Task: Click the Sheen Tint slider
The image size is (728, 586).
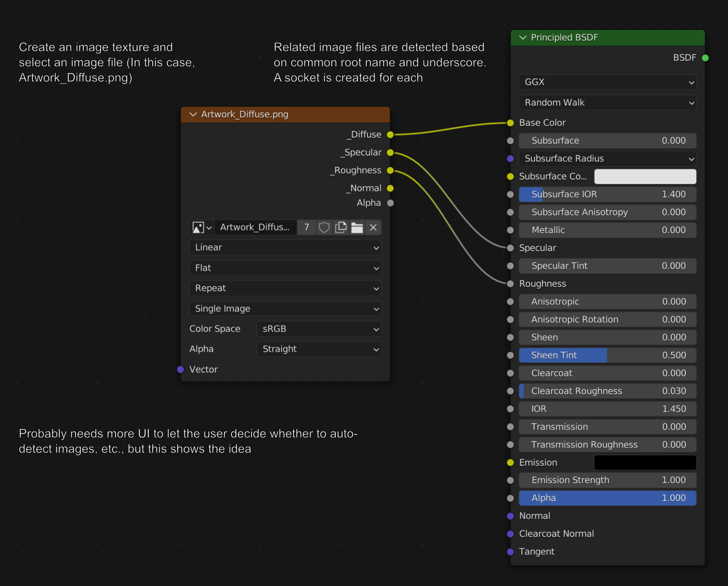Action: pos(608,355)
